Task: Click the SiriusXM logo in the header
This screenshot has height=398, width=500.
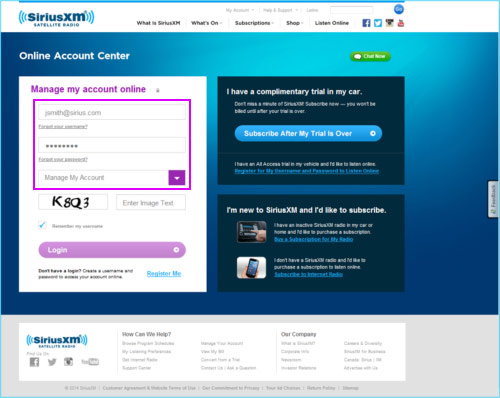Action: pos(56,18)
